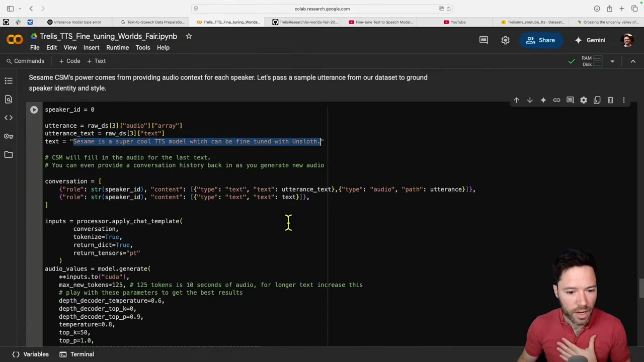
Task: Open the files folder sidebar icon
Action: [x=9, y=155]
